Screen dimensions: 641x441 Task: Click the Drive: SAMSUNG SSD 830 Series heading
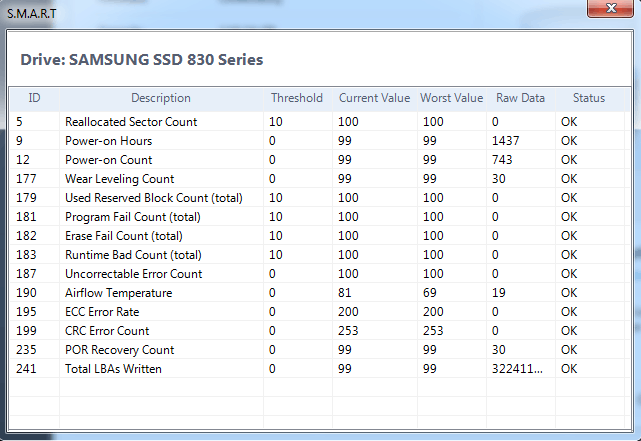[142, 60]
